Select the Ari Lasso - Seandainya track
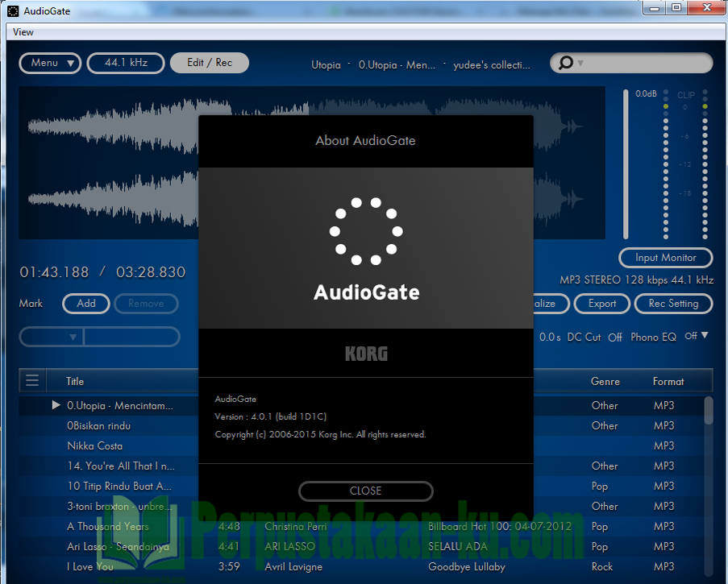 [x=118, y=546]
